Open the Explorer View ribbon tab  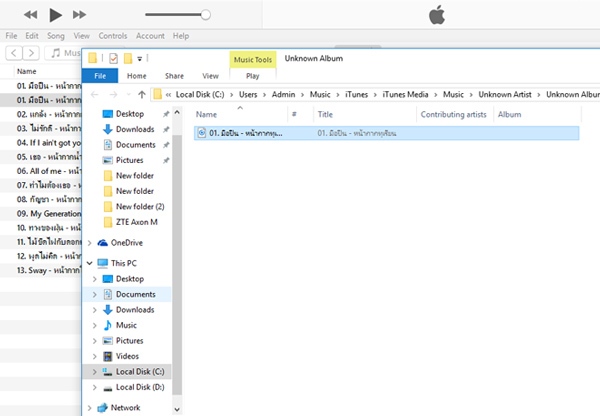click(210, 76)
